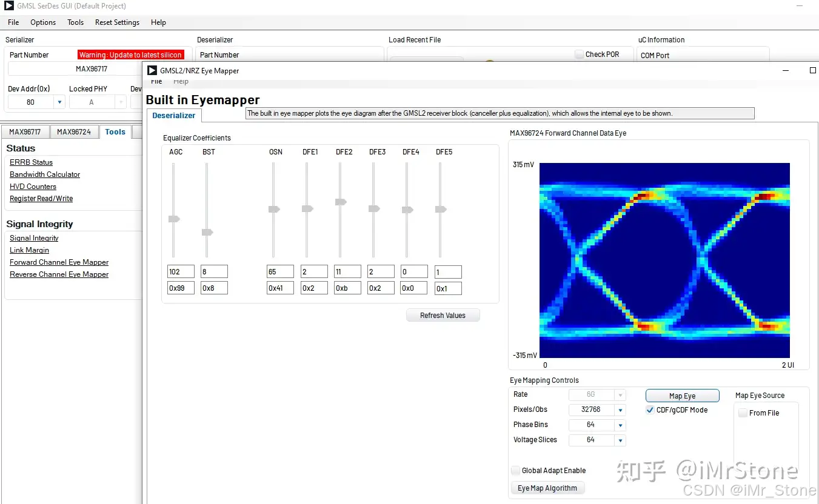Click the AGC decimal value field 102
Screen dimensions: 819x504
pos(181,271)
